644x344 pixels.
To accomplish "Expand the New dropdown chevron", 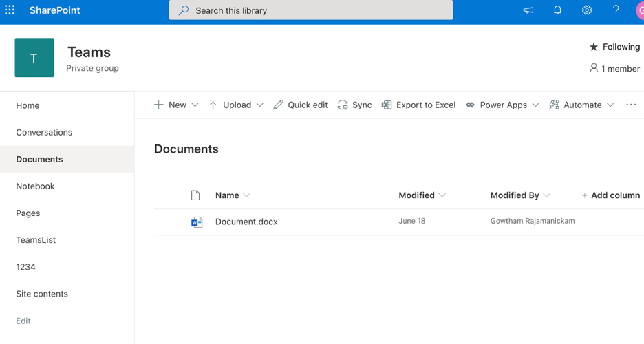I will (x=195, y=105).
